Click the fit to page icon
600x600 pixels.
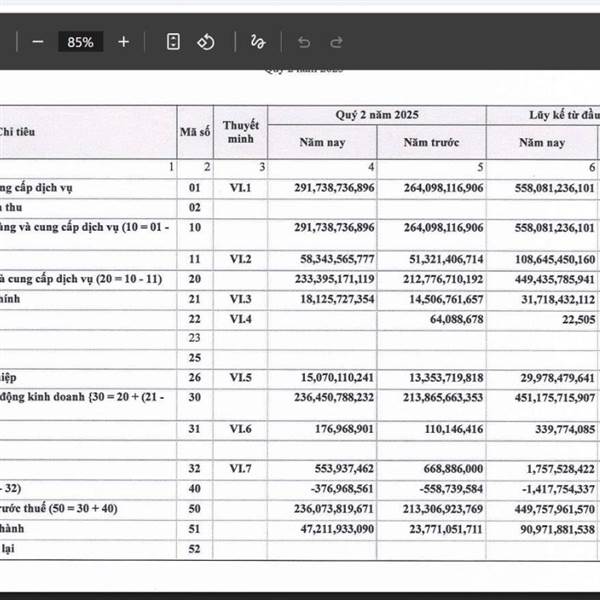pos(173,41)
